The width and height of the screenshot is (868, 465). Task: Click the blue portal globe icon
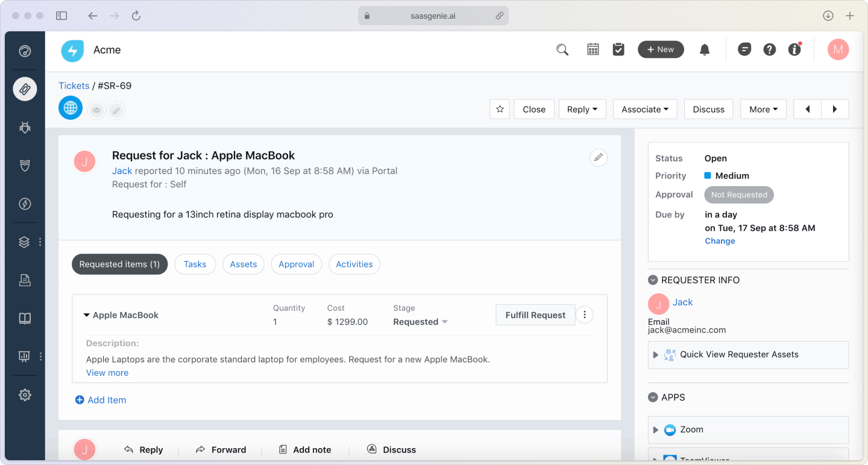(x=71, y=108)
